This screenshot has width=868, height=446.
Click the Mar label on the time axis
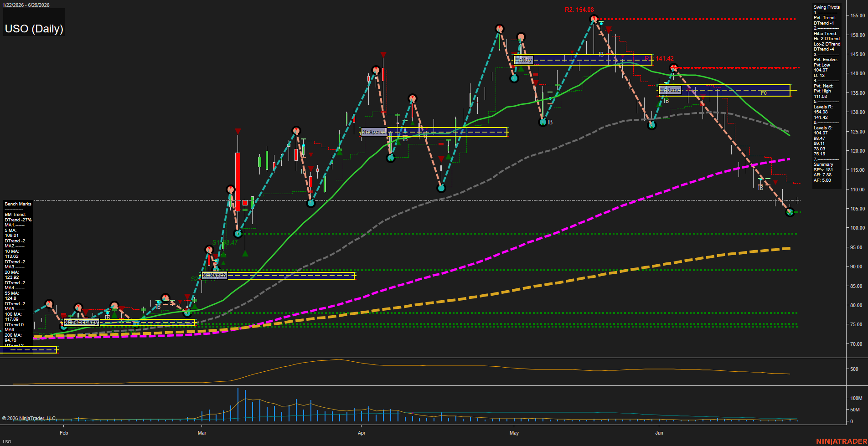202,433
